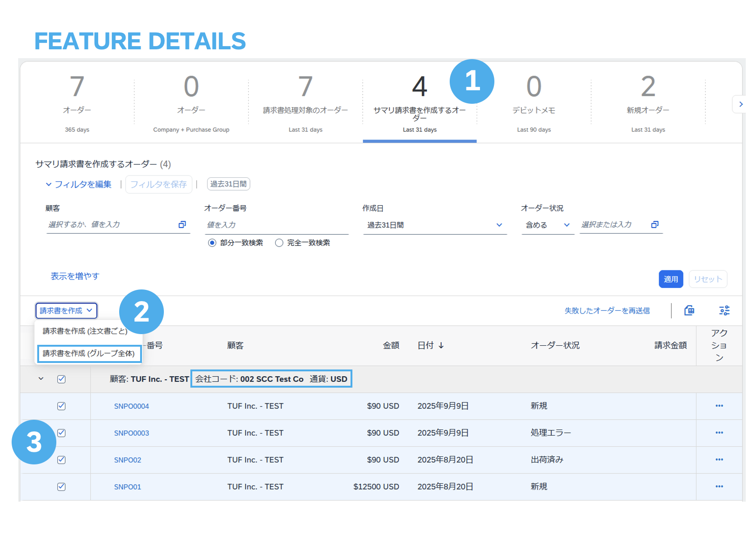Open value help icon for 顧客 field

click(x=182, y=225)
